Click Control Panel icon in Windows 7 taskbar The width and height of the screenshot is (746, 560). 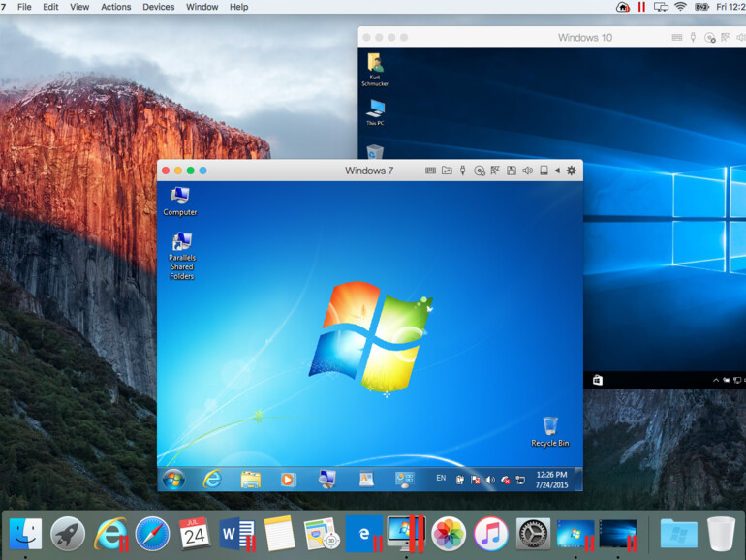(x=404, y=480)
